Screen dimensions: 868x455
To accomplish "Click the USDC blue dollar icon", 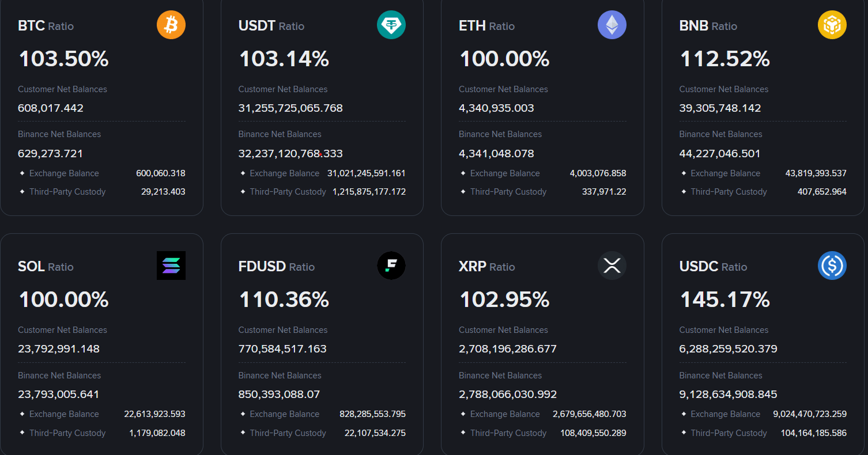I will click(832, 266).
